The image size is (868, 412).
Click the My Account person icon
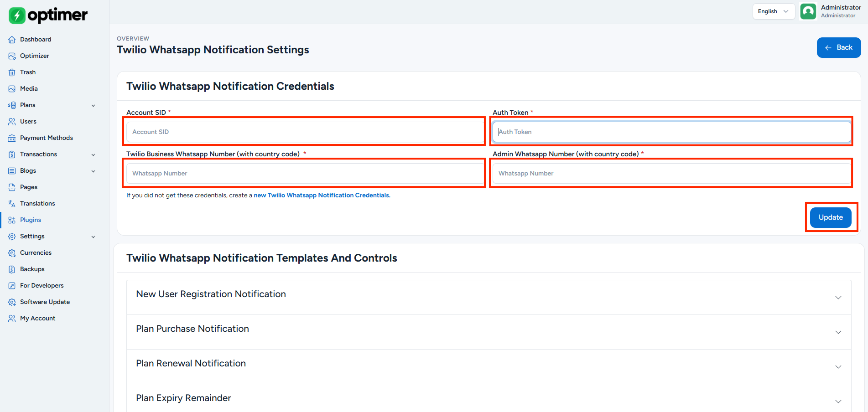(12, 319)
